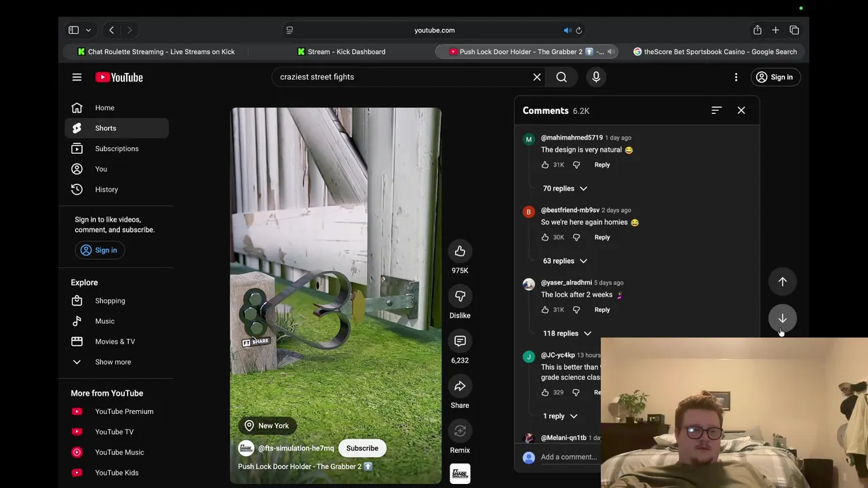Show Safari tab overview
Image resolution: width=868 pixels, height=488 pixels.
click(x=794, y=30)
